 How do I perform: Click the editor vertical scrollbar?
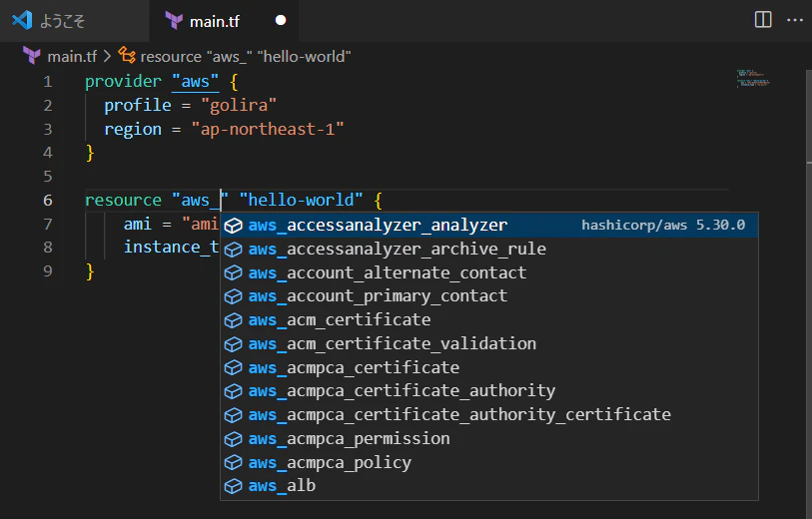[809, 295]
